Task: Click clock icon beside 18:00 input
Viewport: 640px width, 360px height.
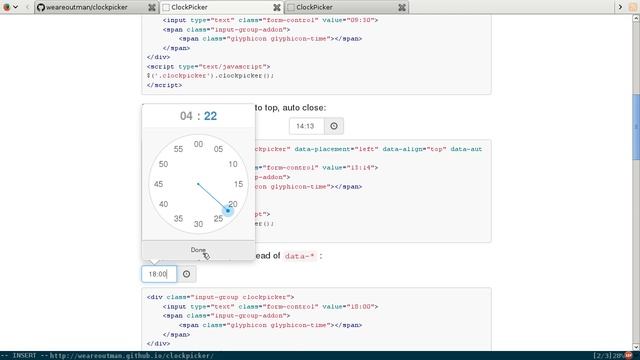Action: [x=187, y=274]
